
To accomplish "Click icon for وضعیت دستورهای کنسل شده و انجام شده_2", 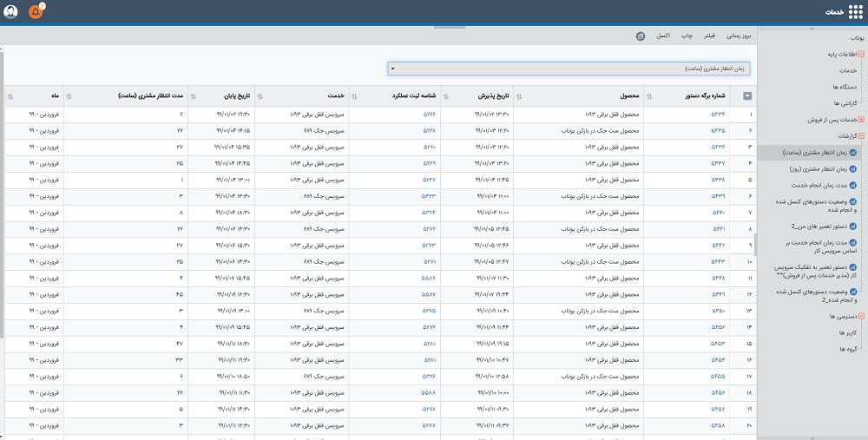I will pyautogui.click(x=853, y=292).
